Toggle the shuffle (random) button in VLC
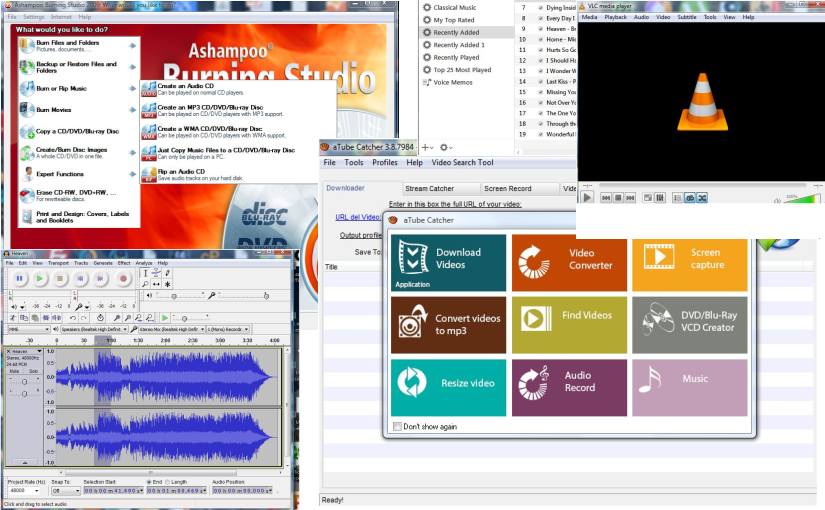The height and width of the screenshot is (510, 825). 702,198
